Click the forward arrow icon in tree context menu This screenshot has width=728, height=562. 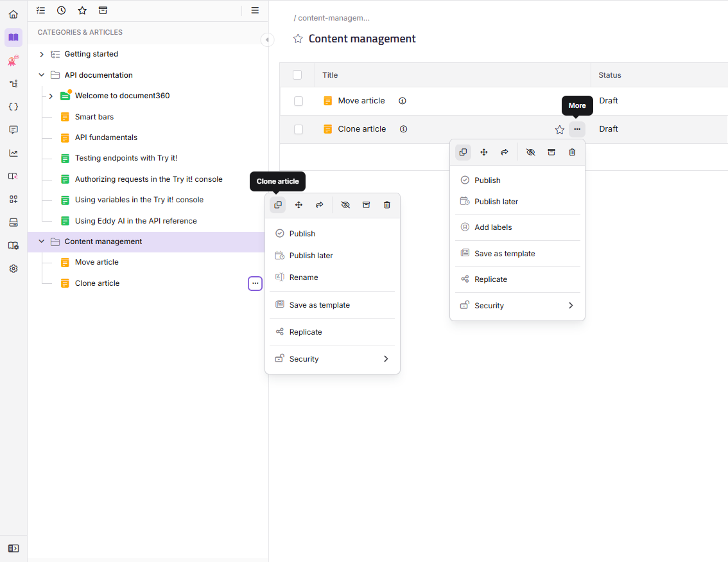coord(320,205)
